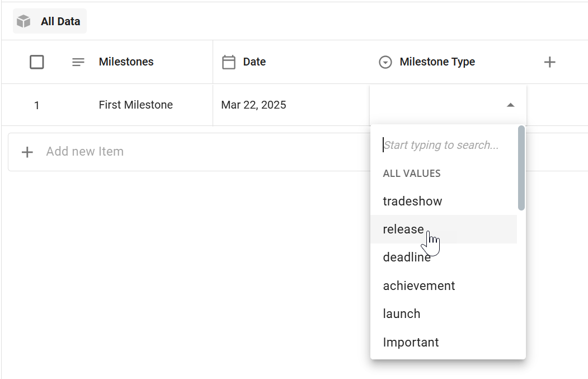588x379 pixels.
Task: Toggle the select-all checkbox in the header
Action: coord(37,62)
